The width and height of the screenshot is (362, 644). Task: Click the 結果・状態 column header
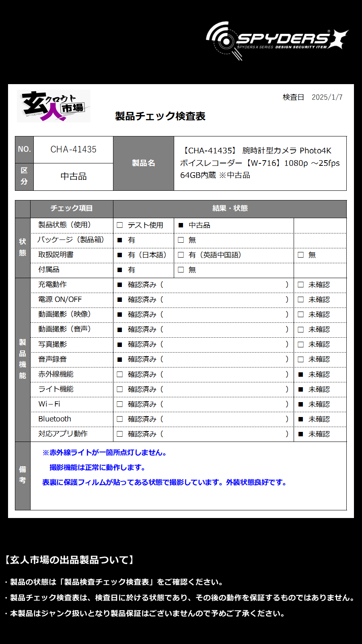coord(230,208)
